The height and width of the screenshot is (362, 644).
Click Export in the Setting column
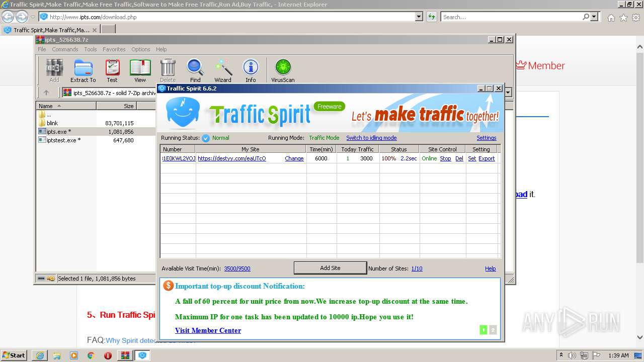pyautogui.click(x=487, y=158)
